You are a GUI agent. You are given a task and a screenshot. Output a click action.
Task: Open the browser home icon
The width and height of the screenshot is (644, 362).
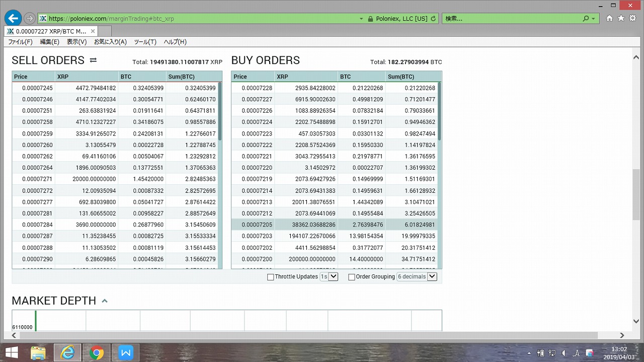click(x=609, y=19)
